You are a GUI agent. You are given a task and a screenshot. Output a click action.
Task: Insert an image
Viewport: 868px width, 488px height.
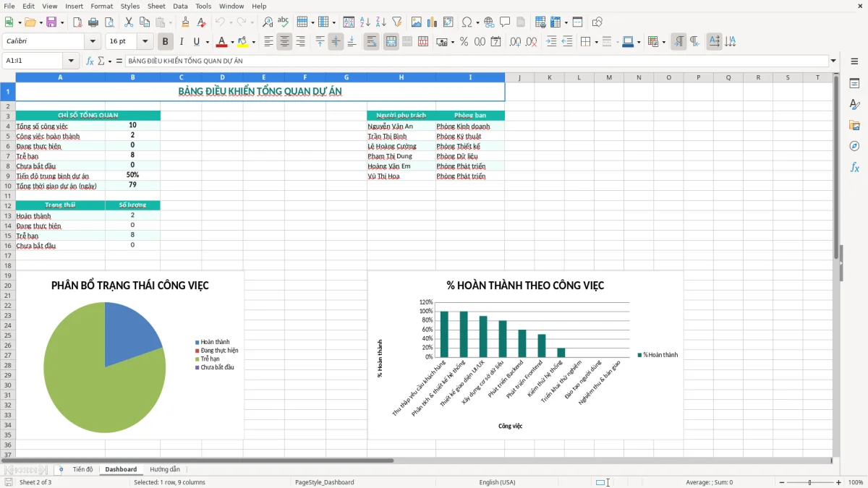pos(417,22)
